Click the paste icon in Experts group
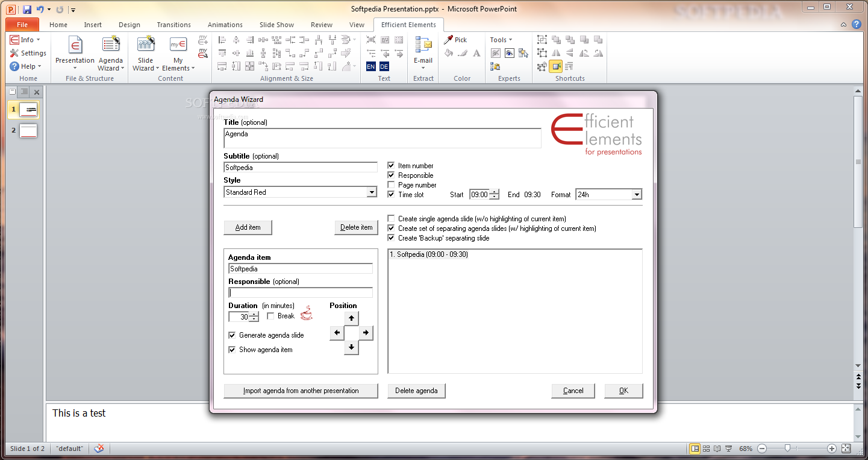Viewport: 868px width, 460px height. (x=495, y=66)
